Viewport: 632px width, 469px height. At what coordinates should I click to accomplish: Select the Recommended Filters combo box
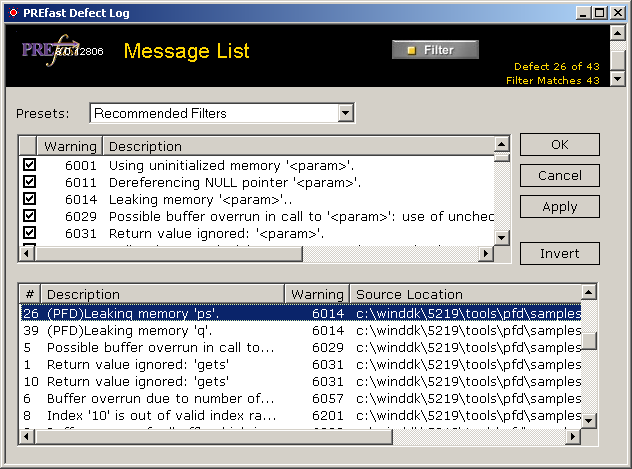(x=222, y=113)
